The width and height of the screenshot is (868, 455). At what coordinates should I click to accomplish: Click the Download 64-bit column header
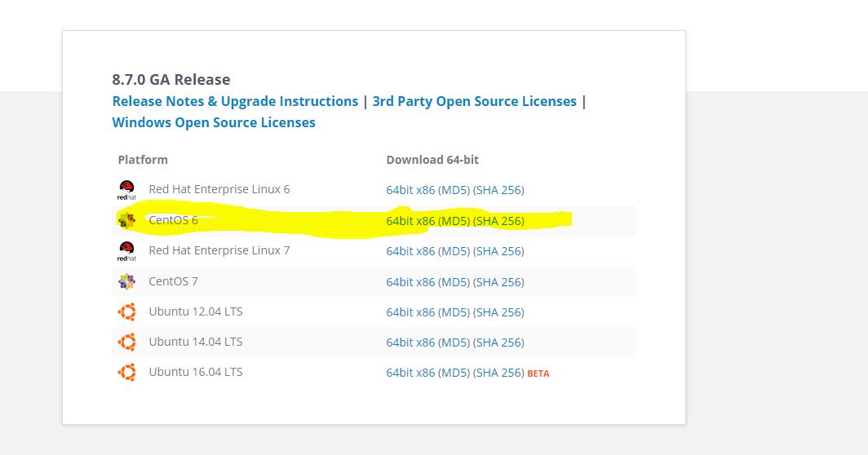(432, 160)
